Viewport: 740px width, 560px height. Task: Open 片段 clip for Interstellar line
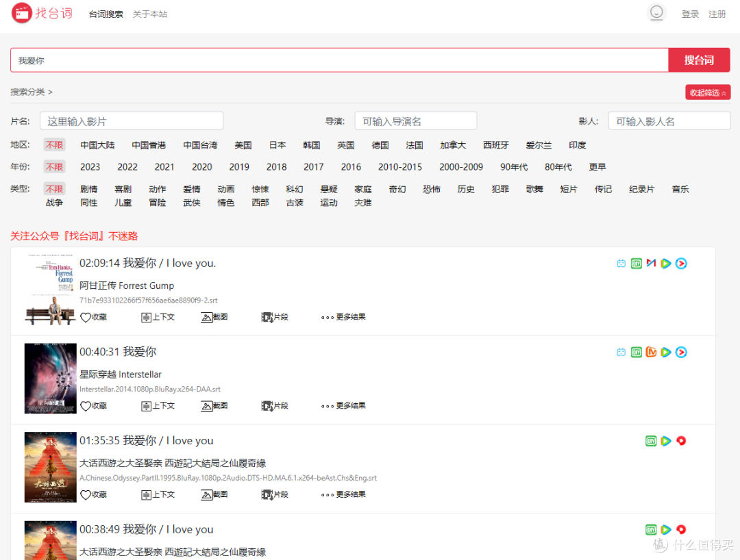275,406
